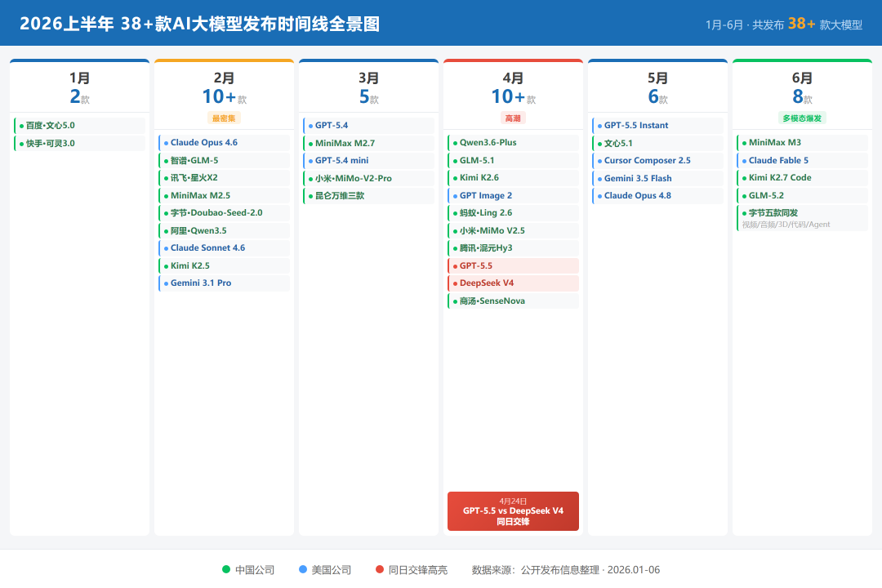This screenshot has width=882, height=588.
Task: Click the 高潮 badge under April
Action: tap(513, 118)
